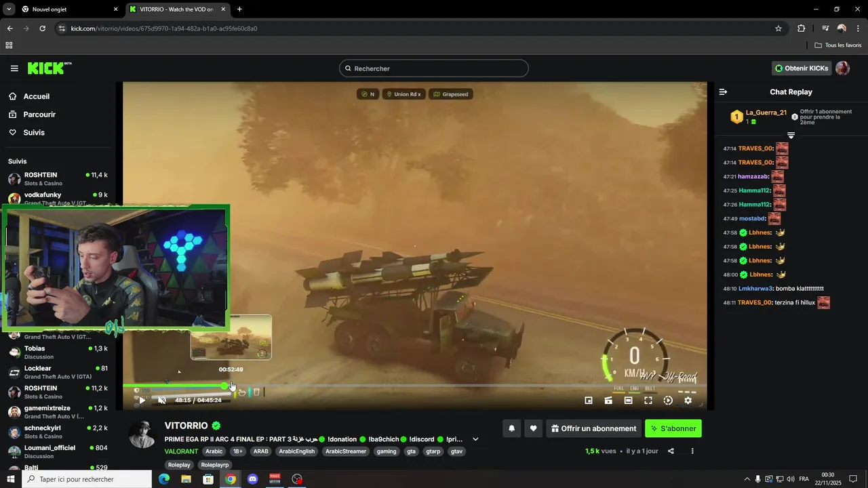Open the playback speed control
This screenshot has height=488, width=868.
tap(668, 401)
